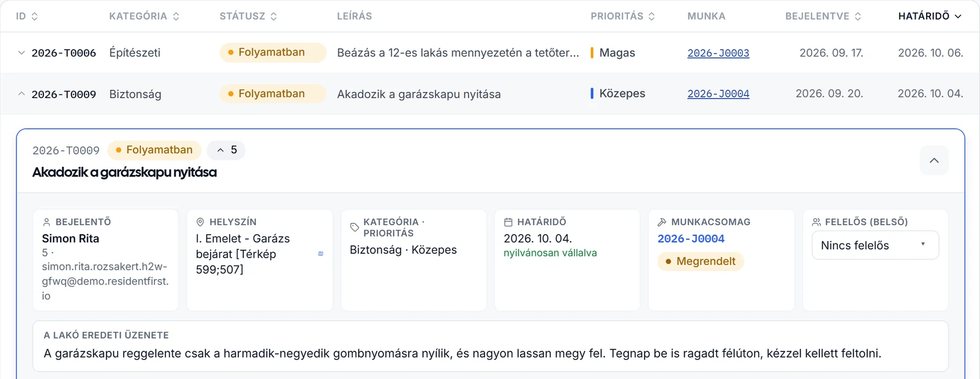
Task: Click the Folyamatban badge in row 2026-T0009
Action: pyautogui.click(x=273, y=93)
